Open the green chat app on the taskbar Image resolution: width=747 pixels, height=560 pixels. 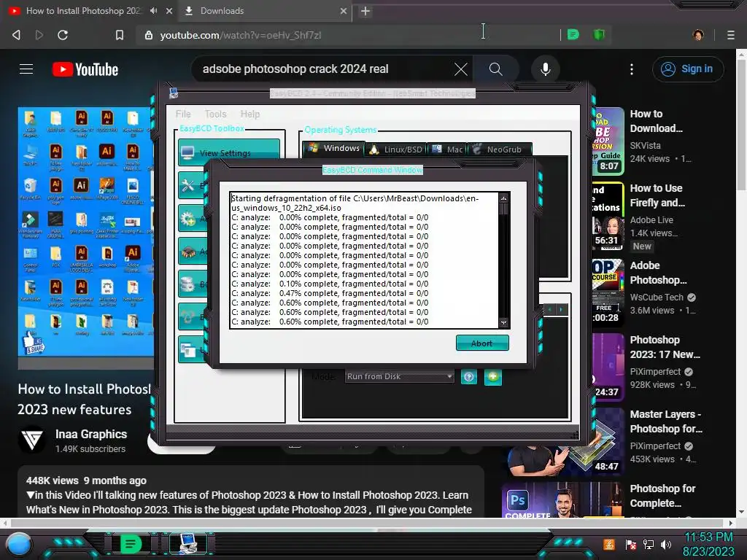pyautogui.click(x=130, y=544)
